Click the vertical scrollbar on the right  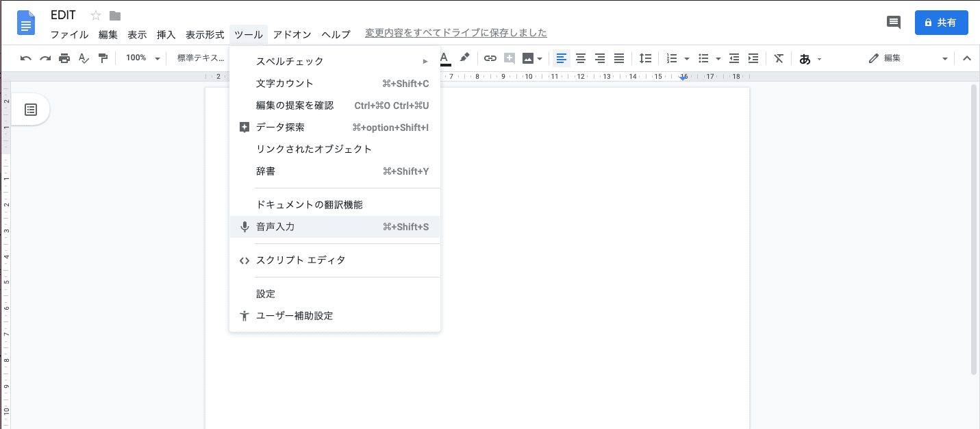(974, 230)
